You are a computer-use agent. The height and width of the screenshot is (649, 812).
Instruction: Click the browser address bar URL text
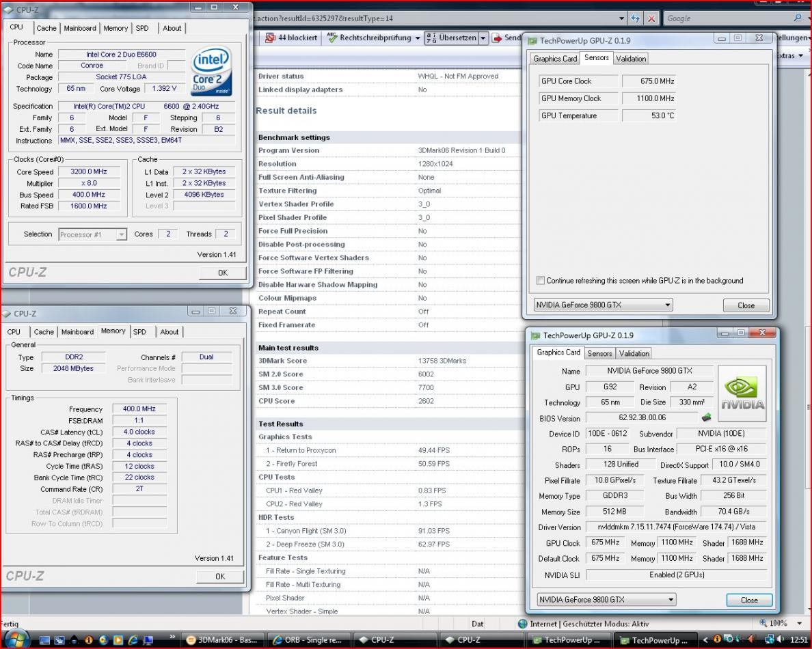click(x=324, y=18)
